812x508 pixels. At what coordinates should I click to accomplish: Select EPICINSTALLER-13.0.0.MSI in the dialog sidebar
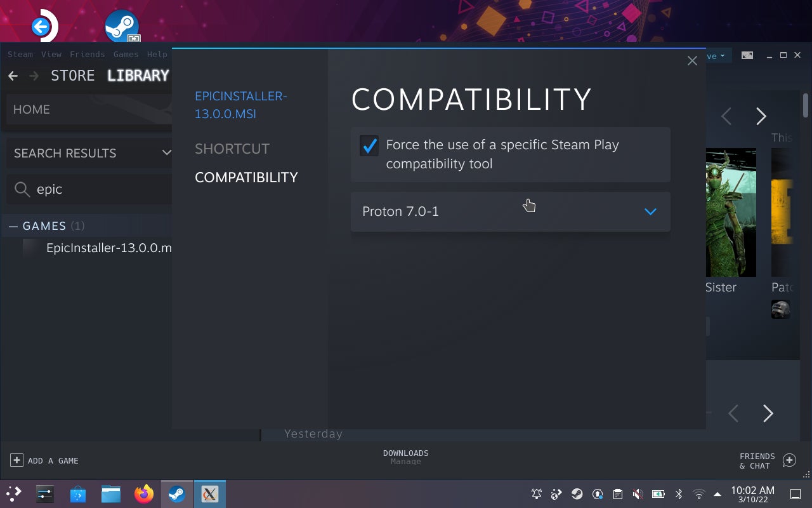tap(241, 105)
